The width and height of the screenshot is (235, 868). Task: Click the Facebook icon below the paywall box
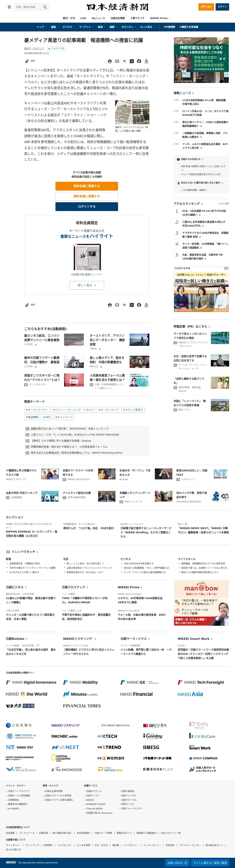[x=139, y=305]
